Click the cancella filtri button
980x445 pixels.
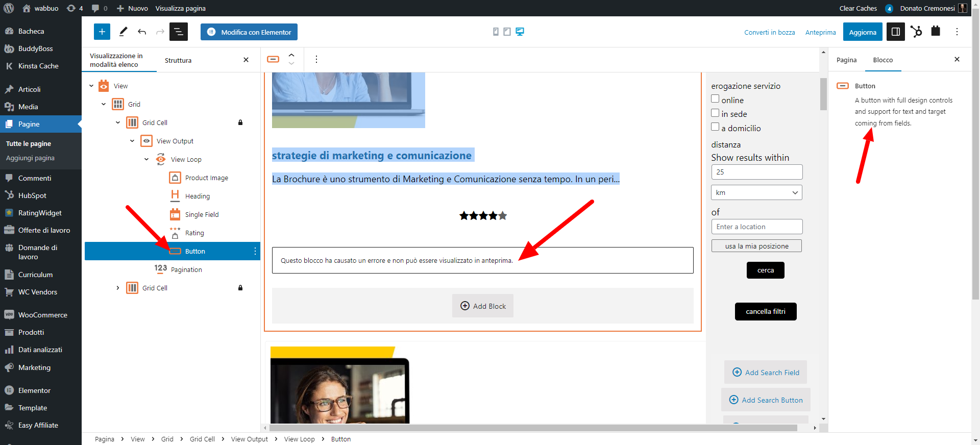[x=766, y=311]
